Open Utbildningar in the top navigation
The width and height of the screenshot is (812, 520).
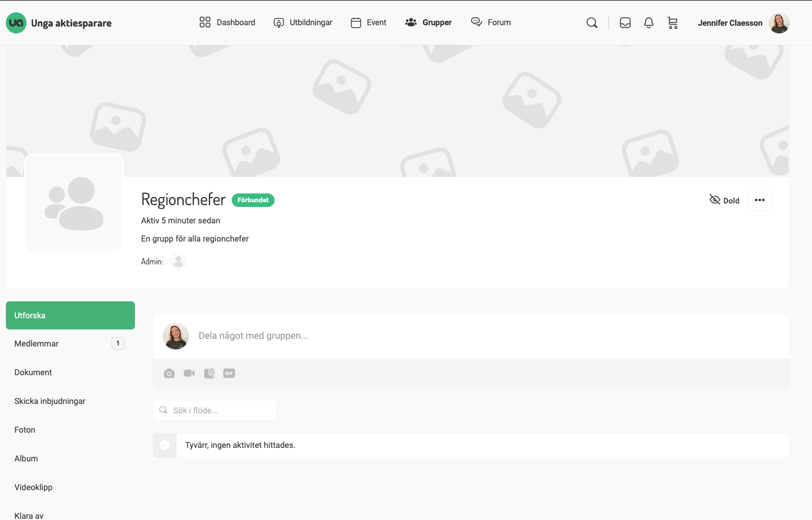pyautogui.click(x=303, y=22)
